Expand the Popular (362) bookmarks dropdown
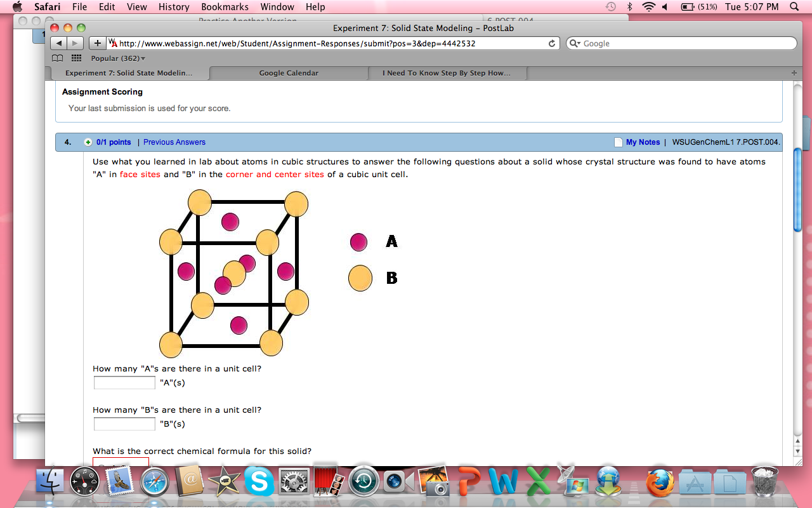Viewport: 812px width, 508px height. pyautogui.click(x=116, y=58)
